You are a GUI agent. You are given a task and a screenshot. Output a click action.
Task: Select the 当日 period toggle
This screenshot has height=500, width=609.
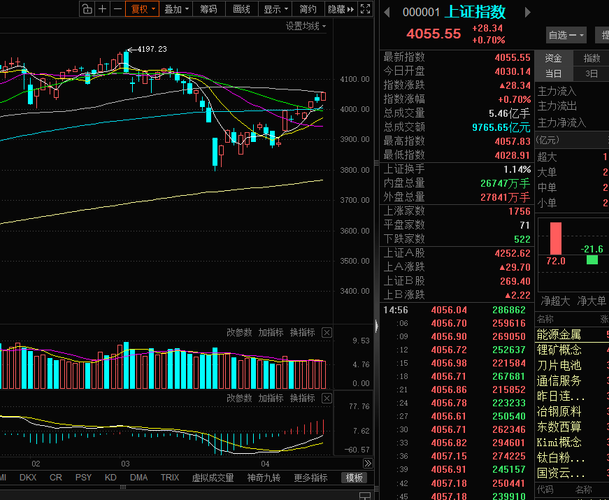[x=553, y=73]
